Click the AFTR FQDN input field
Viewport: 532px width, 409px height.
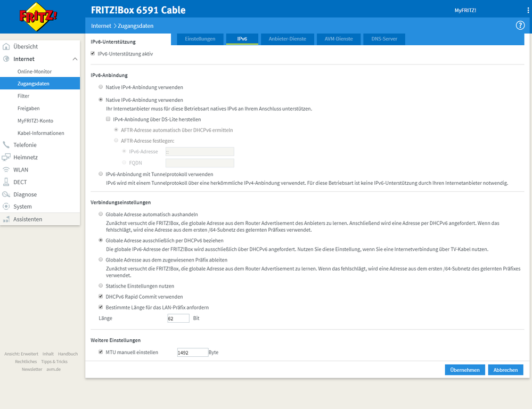click(200, 163)
